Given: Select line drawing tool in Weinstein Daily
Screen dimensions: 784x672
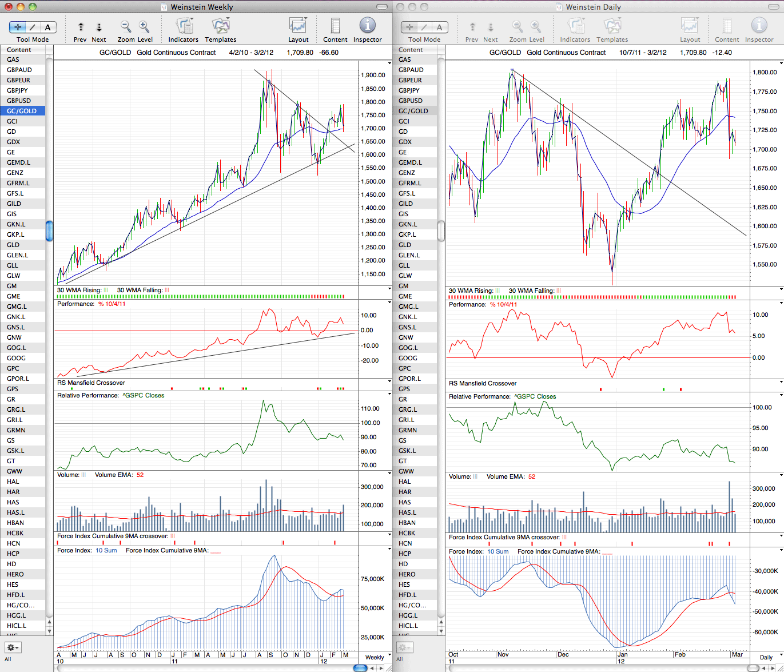Looking at the screenshot, I should [425, 27].
